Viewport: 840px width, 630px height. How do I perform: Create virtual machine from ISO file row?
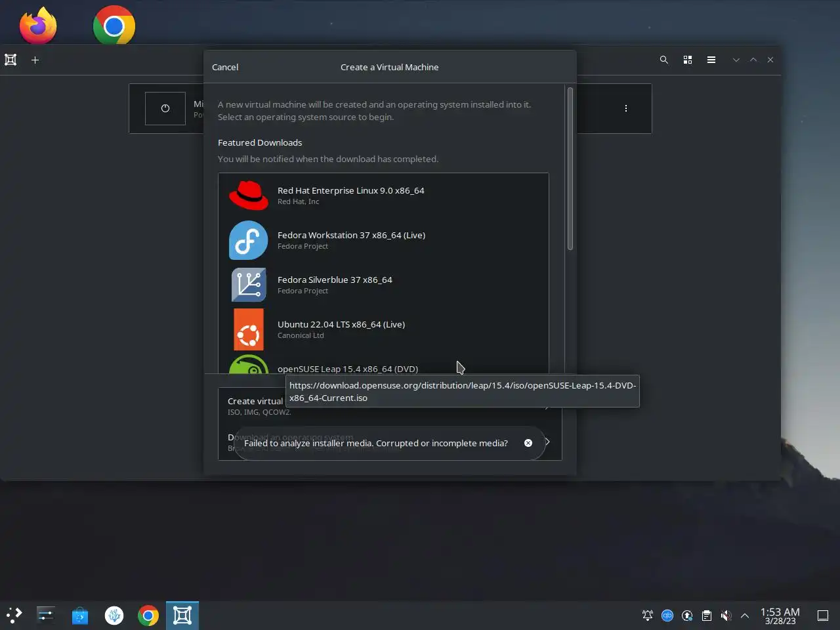coord(390,406)
